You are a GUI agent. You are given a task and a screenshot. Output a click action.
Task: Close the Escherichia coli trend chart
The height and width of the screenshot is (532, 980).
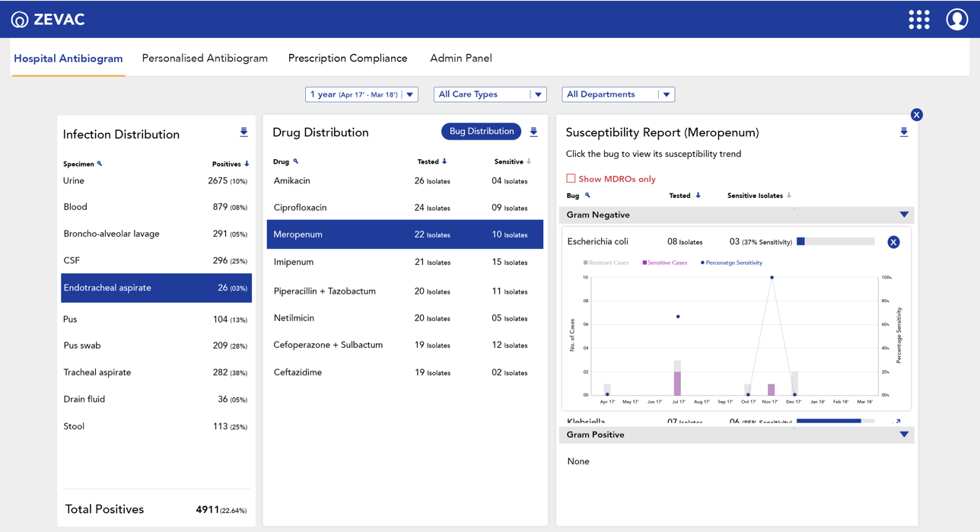pyautogui.click(x=893, y=242)
